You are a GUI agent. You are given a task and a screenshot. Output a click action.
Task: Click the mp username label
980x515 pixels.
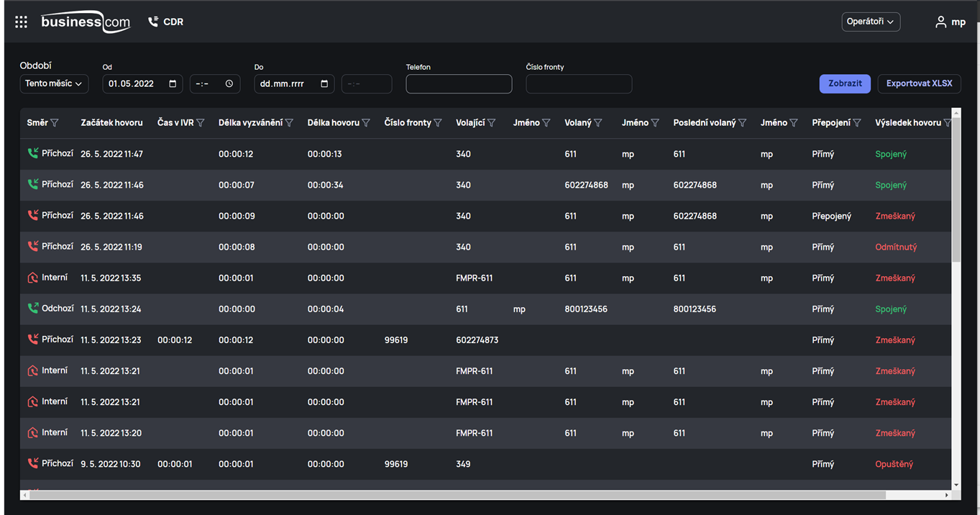tap(958, 22)
